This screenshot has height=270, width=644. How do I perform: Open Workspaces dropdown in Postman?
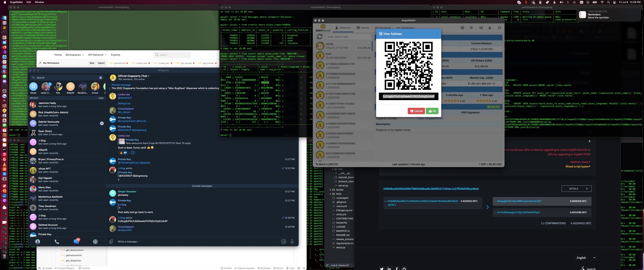(74, 55)
